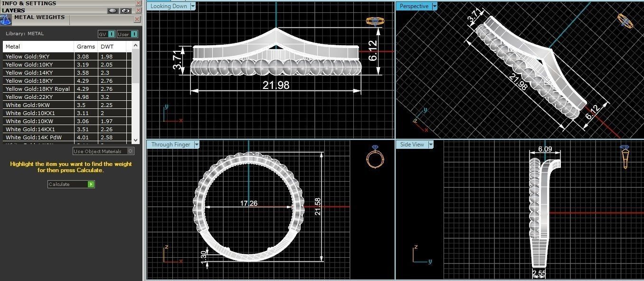Open the Through Finger viewport dropdown arrow
Image resolution: width=644 pixels, height=281 pixels.
click(x=197, y=145)
